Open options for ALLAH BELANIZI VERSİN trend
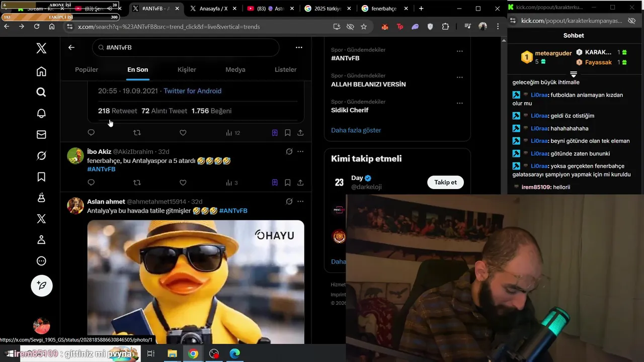Image resolution: width=644 pixels, height=362 pixels. 459,77
